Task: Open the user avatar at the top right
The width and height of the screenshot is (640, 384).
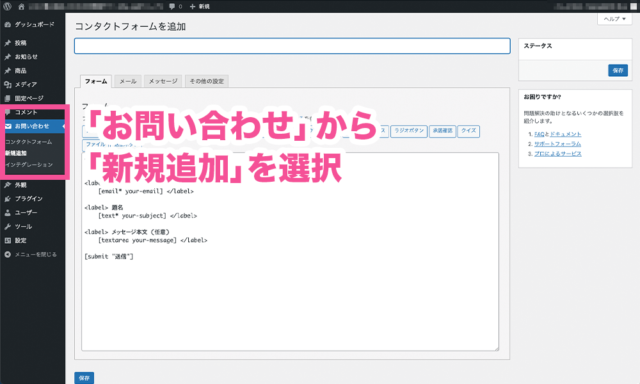Action: (x=633, y=7)
